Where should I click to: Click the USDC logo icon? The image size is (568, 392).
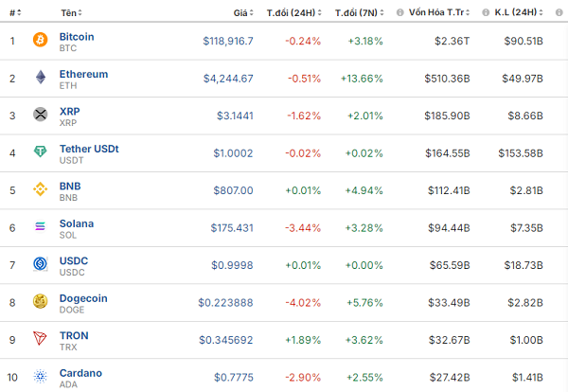[40, 264]
